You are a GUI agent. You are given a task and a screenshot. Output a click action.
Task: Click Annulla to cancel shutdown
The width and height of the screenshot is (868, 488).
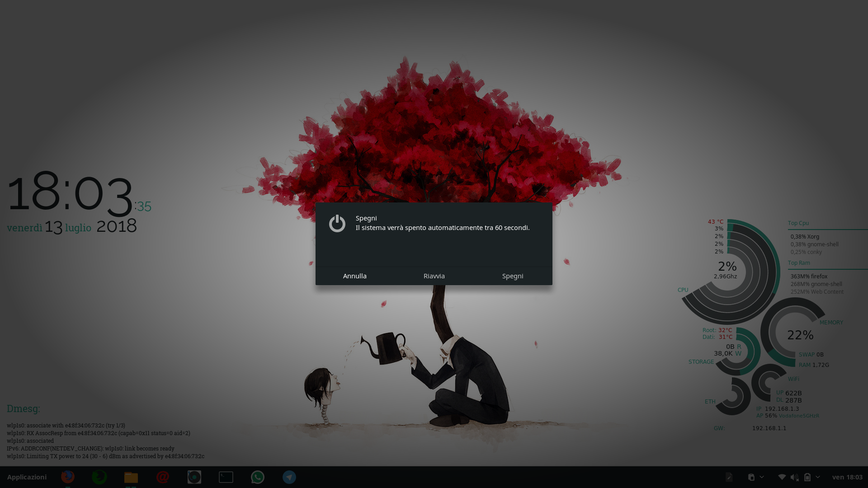coord(355,276)
